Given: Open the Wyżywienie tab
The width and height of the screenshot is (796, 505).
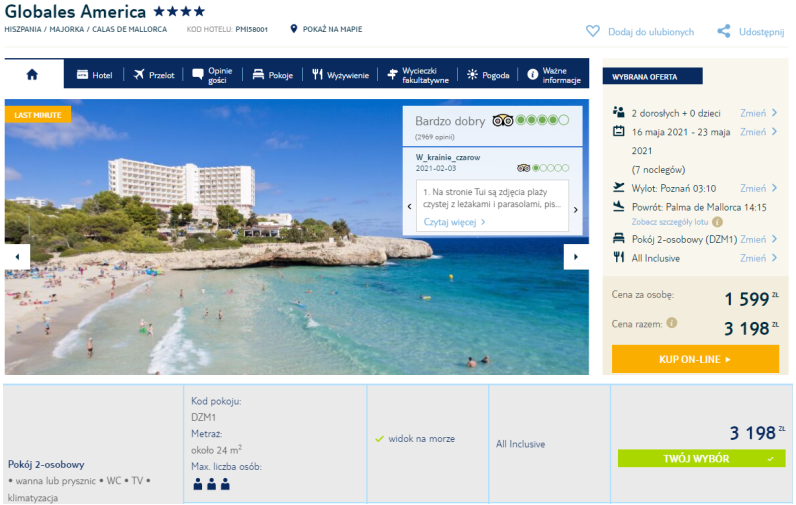Looking at the screenshot, I should click(x=340, y=75).
